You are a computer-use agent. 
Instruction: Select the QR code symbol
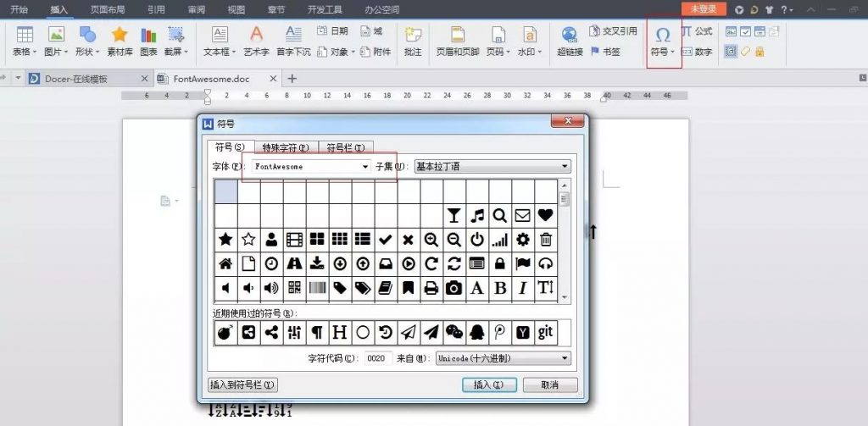[x=294, y=287]
